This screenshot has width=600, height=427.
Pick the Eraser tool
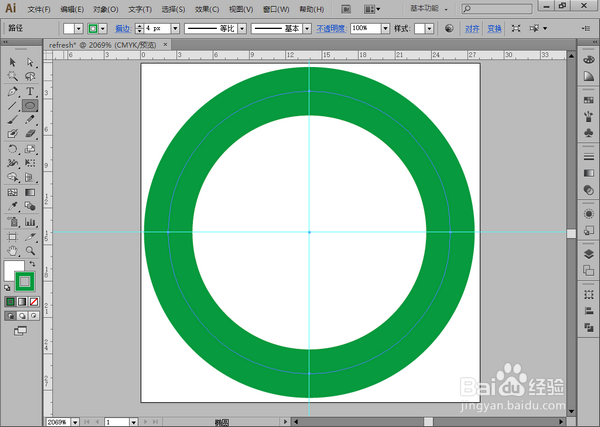click(x=30, y=134)
